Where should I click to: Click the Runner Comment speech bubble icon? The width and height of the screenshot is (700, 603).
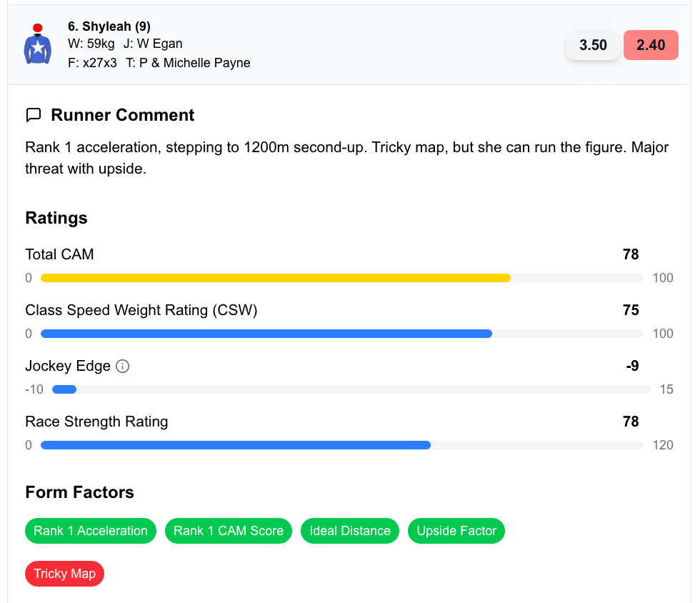(x=34, y=115)
